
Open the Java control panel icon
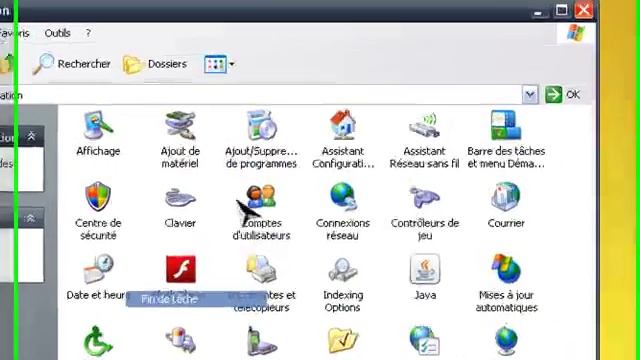(x=424, y=269)
